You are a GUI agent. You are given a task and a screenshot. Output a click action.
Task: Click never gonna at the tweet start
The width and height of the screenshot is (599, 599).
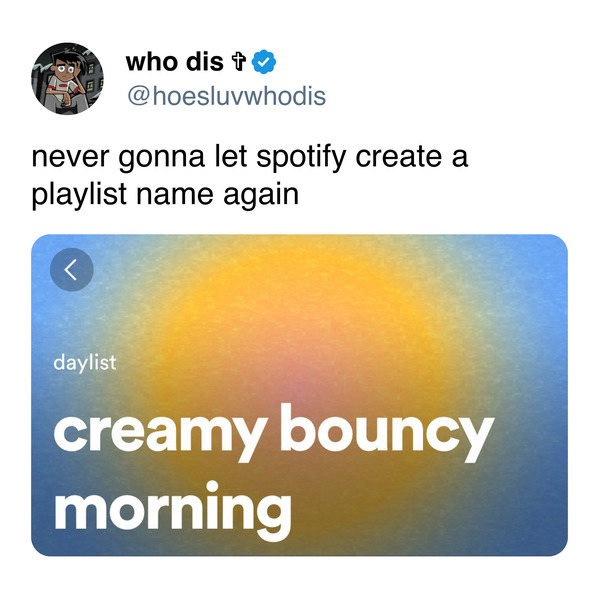[118, 157]
